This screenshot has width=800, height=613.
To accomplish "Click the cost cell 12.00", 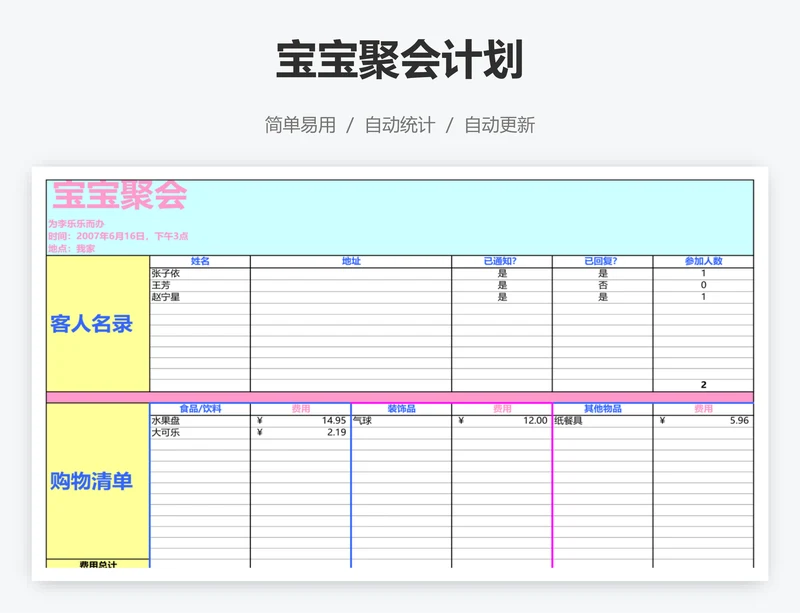I will tap(502, 421).
